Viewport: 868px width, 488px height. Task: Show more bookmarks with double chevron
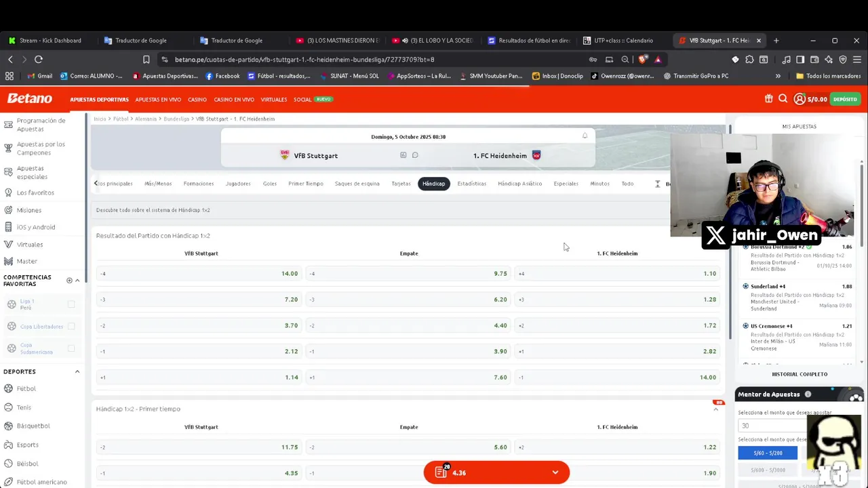point(778,76)
